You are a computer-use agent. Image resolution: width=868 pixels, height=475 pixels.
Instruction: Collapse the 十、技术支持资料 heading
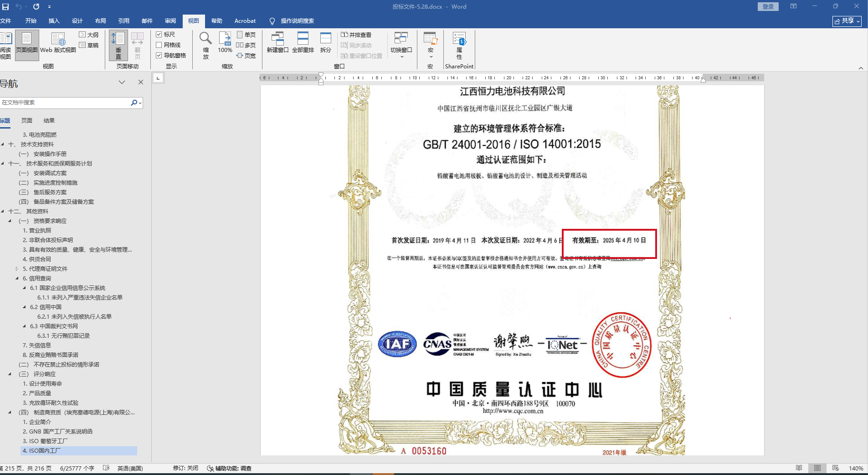click(3, 145)
